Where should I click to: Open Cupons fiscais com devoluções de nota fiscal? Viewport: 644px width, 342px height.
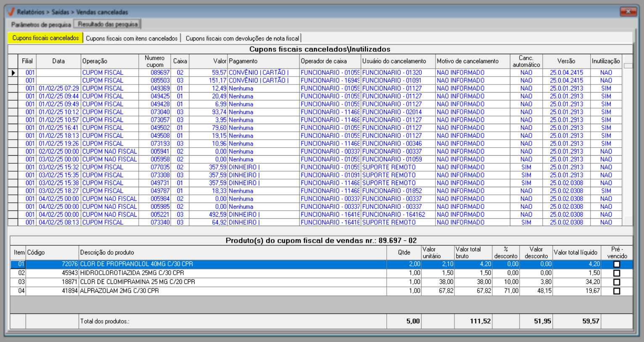point(242,38)
